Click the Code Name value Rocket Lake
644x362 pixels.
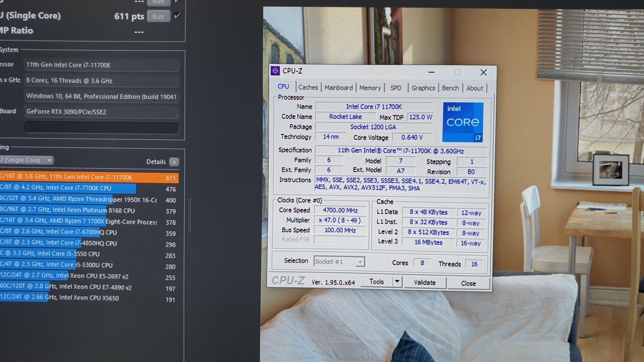click(x=345, y=117)
